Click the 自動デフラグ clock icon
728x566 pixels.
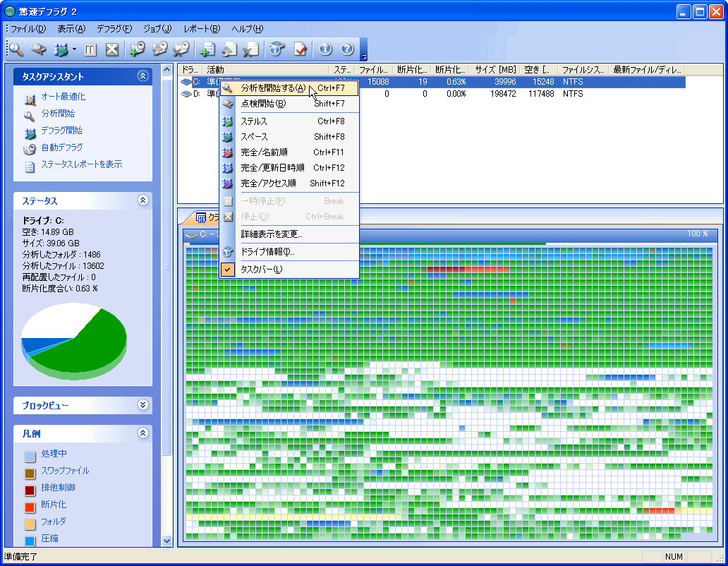(30, 150)
